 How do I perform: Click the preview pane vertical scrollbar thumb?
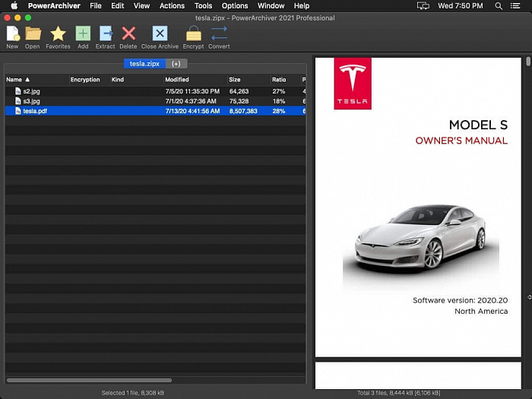pos(528,62)
